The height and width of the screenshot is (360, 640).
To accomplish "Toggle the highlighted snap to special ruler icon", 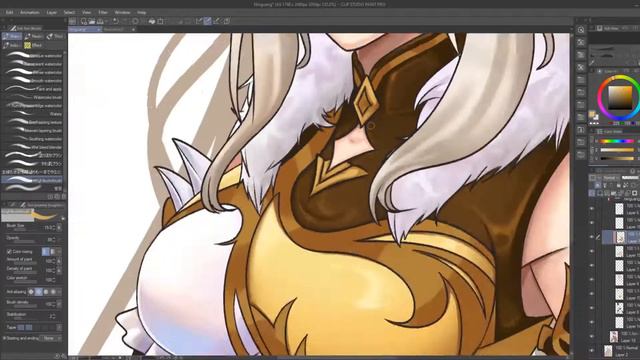I will (207, 21).
